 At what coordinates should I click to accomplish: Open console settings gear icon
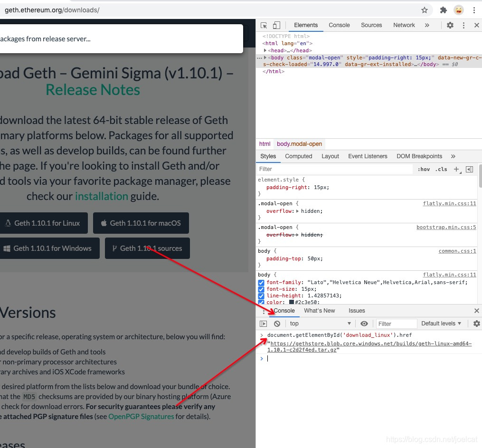tap(476, 324)
